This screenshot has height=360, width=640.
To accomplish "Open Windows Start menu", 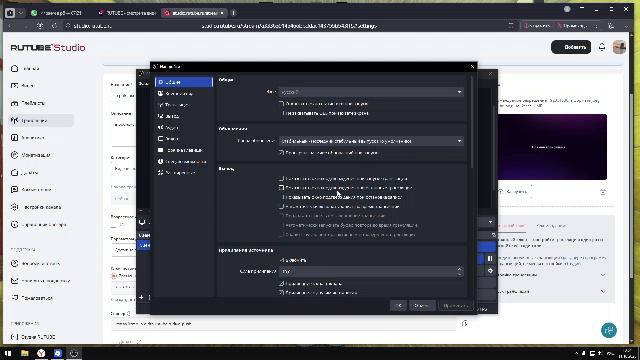I will point(8,353).
